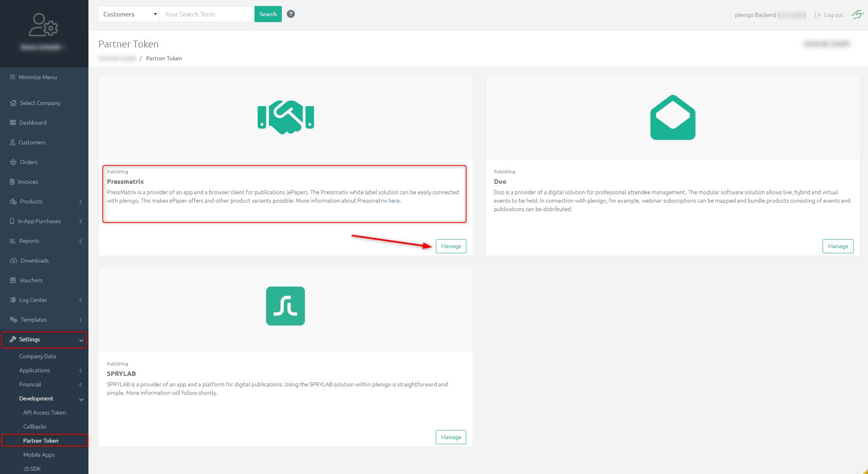Click the Minimize Menu hamburger icon
The width and height of the screenshot is (868, 474).
pyautogui.click(x=12, y=77)
